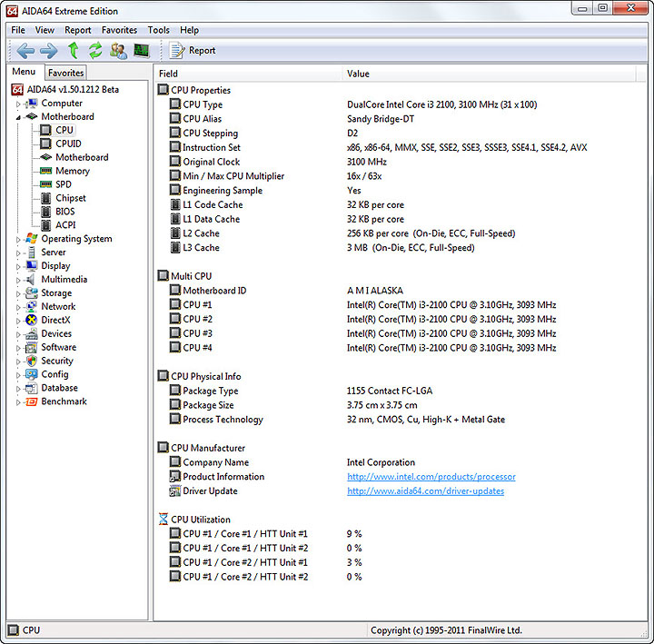Click the Storage drive icon

tap(31, 292)
